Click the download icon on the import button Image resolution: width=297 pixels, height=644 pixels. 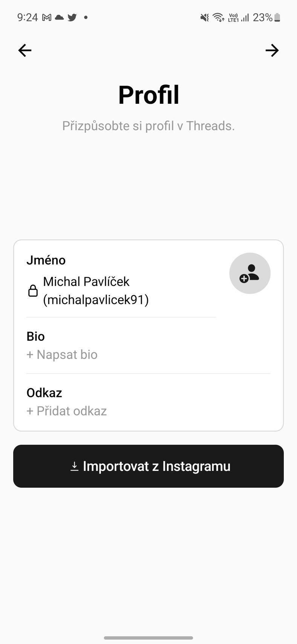pyautogui.click(x=74, y=466)
